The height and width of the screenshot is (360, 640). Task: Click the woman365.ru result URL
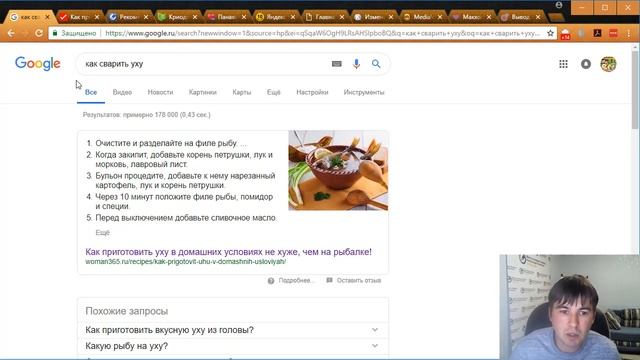point(185,262)
